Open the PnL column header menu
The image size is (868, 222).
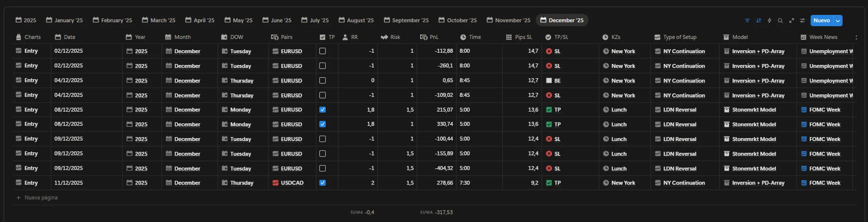(x=429, y=37)
